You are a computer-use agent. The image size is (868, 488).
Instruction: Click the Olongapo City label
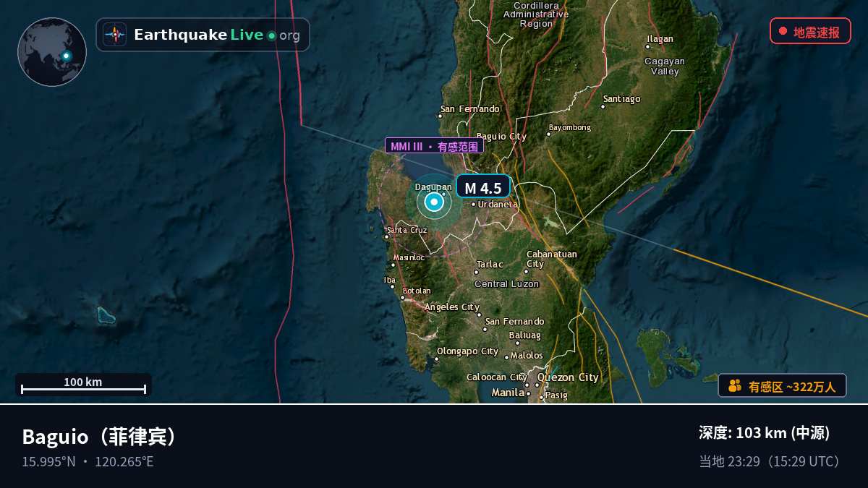click(467, 351)
